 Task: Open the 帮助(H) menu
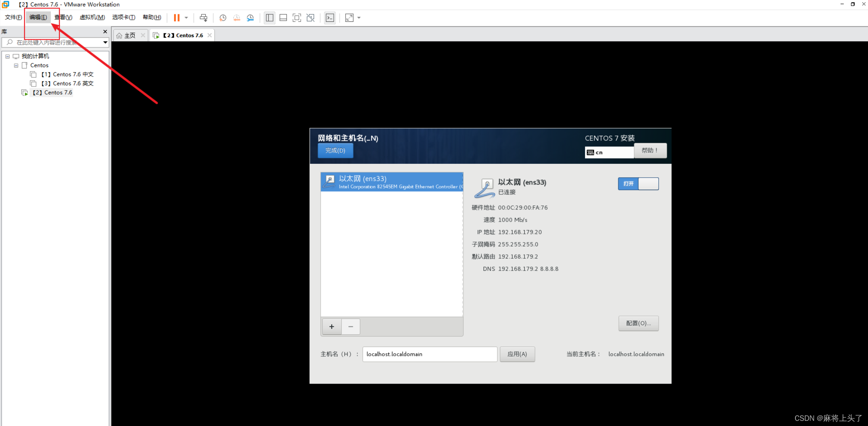click(152, 17)
